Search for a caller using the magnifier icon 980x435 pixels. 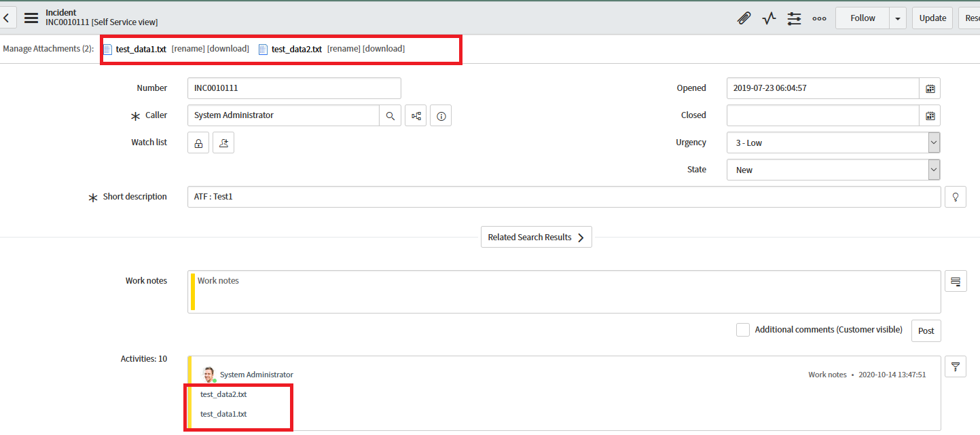(391, 115)
